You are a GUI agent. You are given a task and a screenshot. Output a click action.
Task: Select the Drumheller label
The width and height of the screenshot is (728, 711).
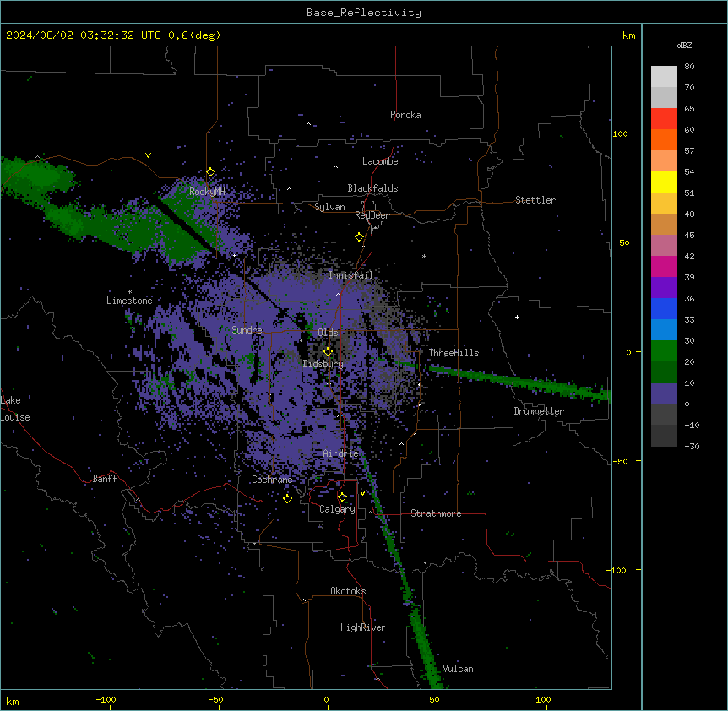(x=539, y=411)
